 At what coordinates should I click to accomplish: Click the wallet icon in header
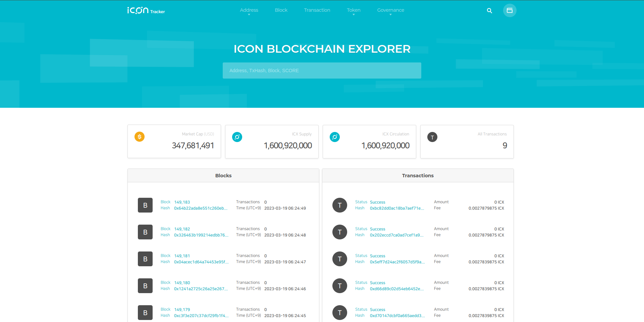(x=509, y=10)
